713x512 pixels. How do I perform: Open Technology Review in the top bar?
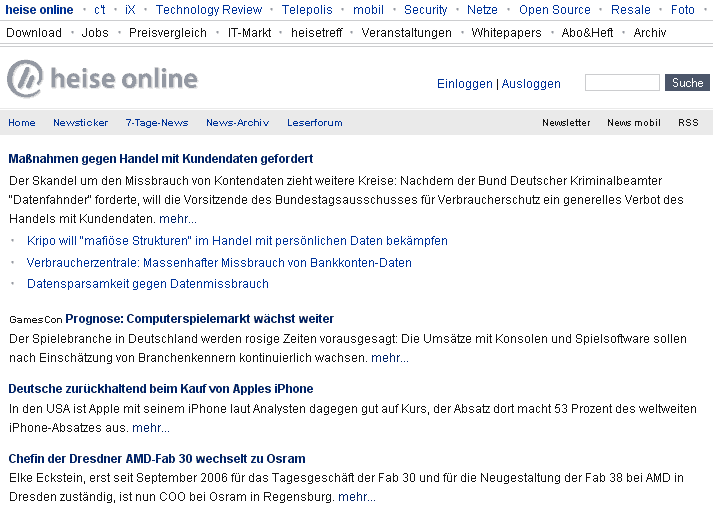tap(209, 10)
